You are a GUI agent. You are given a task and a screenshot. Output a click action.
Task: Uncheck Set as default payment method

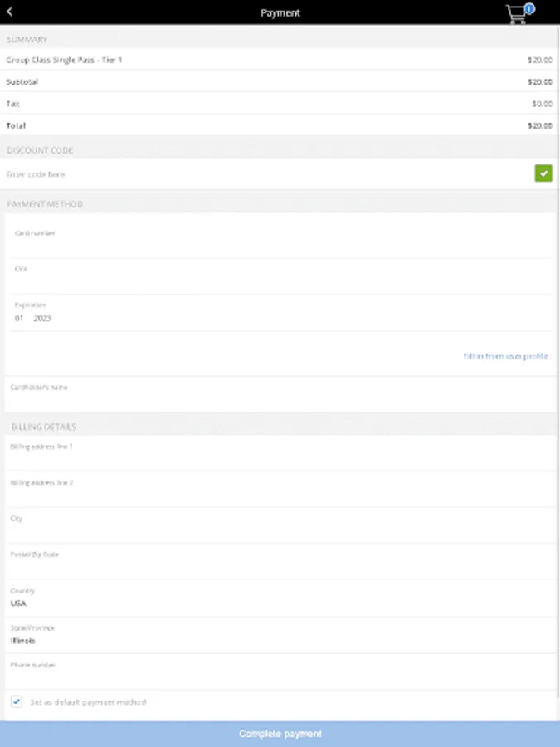(x=17, y=701)
